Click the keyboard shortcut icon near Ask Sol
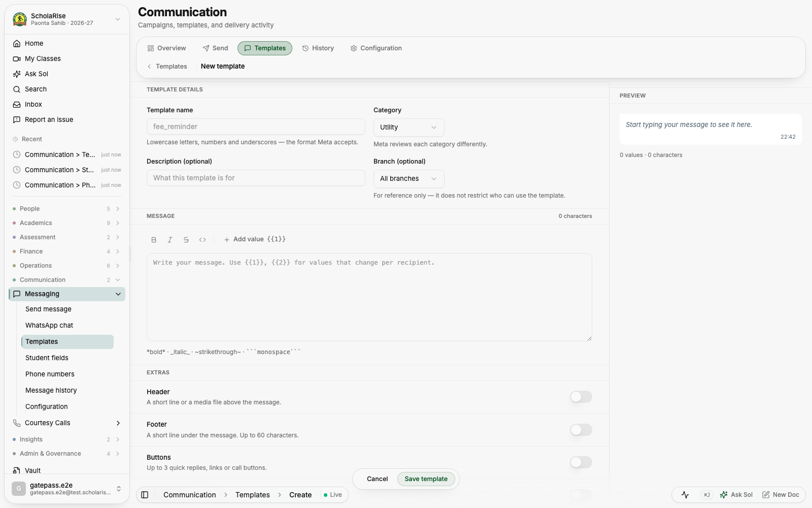 tap(706, 494)
